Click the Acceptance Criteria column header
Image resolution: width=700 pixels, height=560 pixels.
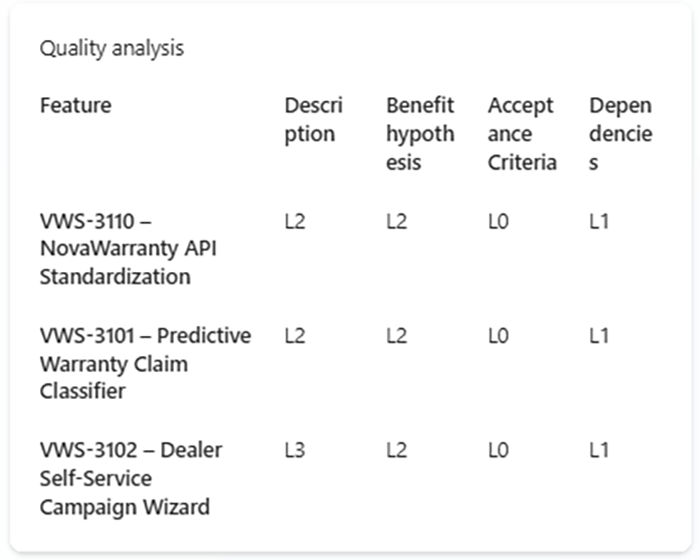point(522,133)
